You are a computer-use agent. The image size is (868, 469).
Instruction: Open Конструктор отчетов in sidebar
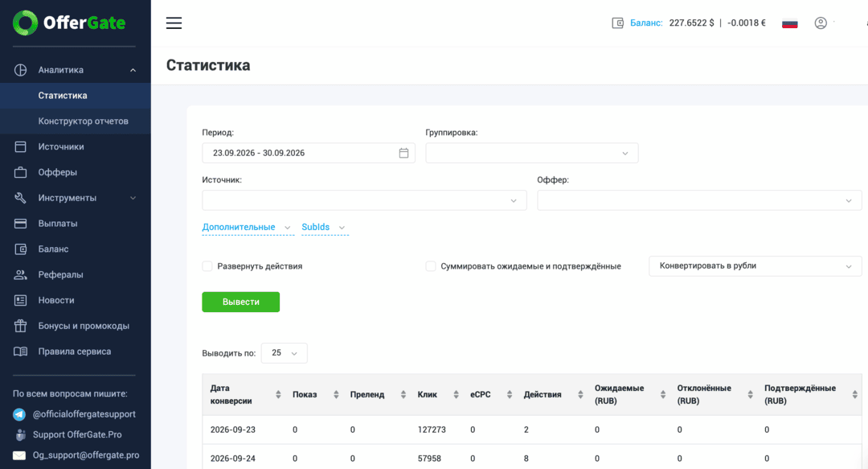(x=76, y=121)
